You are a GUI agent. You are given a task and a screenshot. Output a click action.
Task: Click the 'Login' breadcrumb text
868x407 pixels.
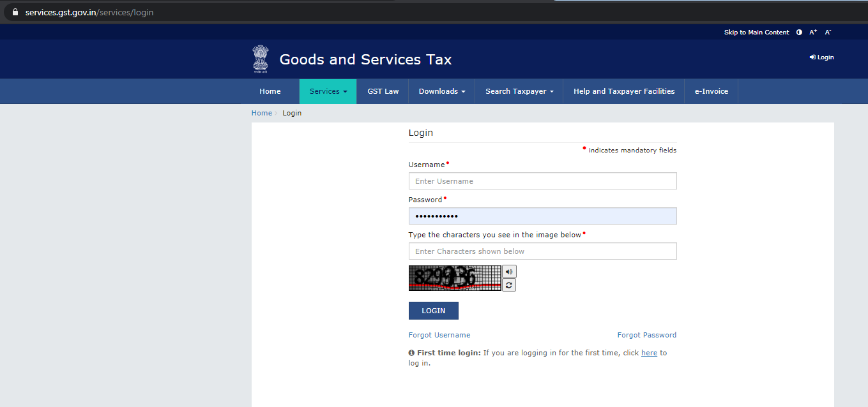coord(292,113)
